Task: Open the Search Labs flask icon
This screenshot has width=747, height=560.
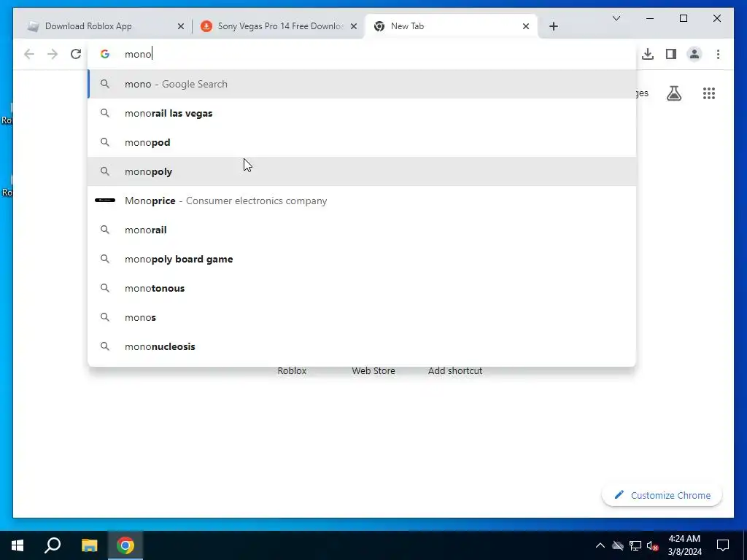Action: pos(673,93)
